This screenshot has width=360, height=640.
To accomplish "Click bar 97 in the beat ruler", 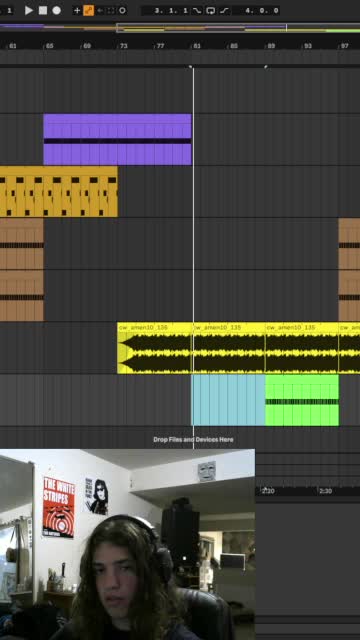I will pyautogui.click(x=344, y=46).
